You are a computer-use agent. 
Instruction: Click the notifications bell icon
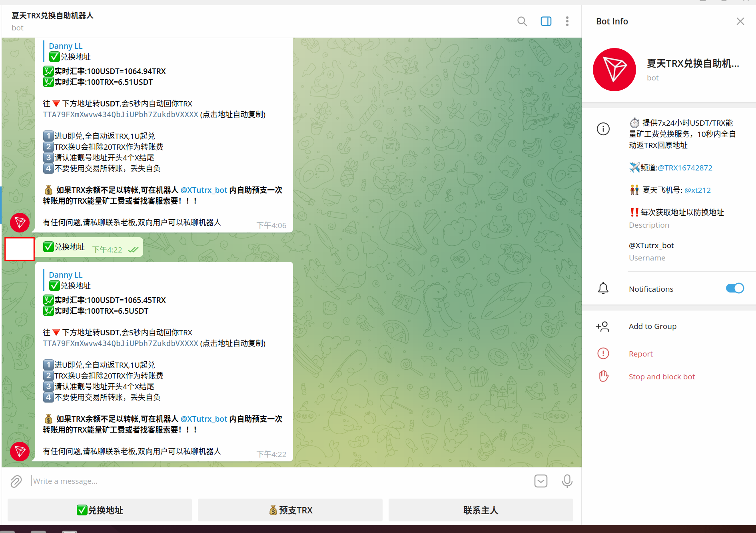[x=603, y=289]
